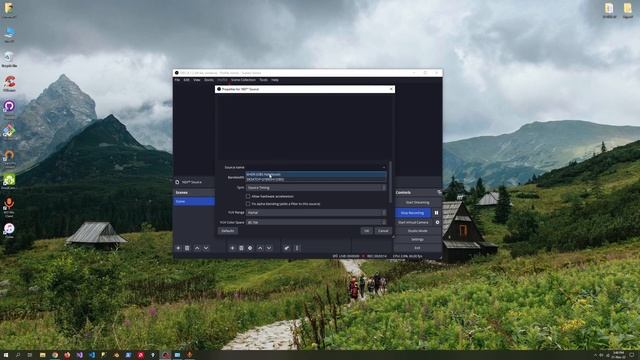Screen dimensions: 640x360
Task: Select the Scene item in Scenes list
Action: tap(194, 202)
